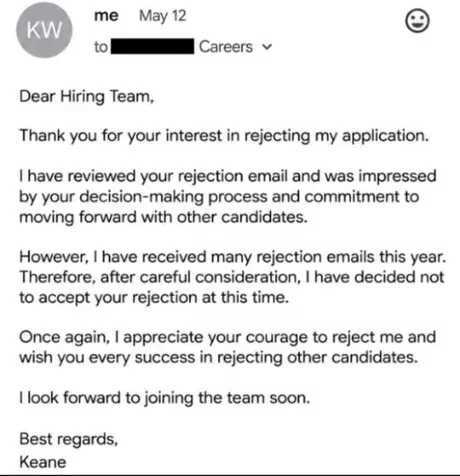Expand recipient details chevron next to Careers
Screen dimensions: 460x476
pyautogui.click(x=267, y=47)
